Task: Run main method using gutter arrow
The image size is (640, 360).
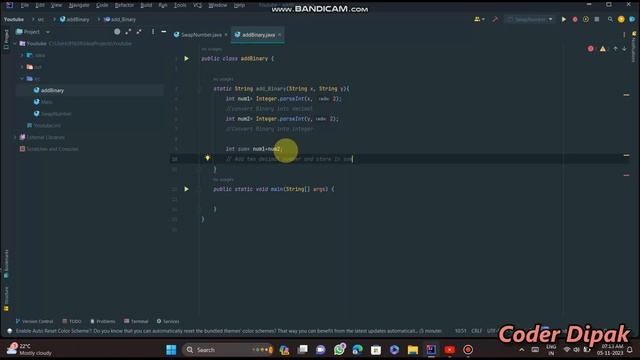Action: click(x=187, y=189)
